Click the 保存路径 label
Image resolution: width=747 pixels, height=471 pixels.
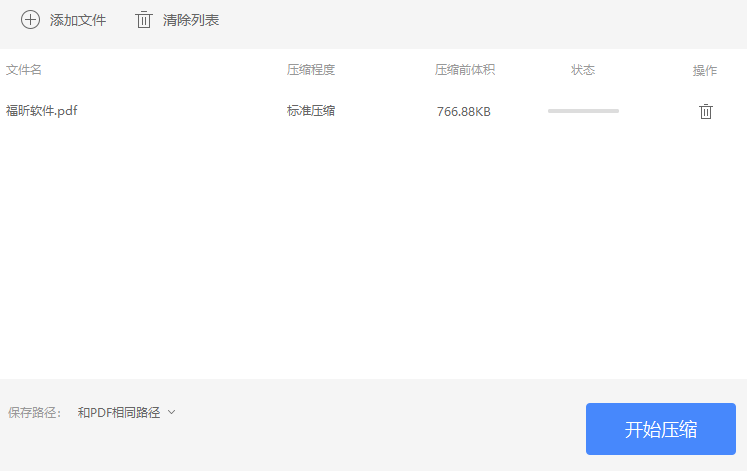[34, 412]
